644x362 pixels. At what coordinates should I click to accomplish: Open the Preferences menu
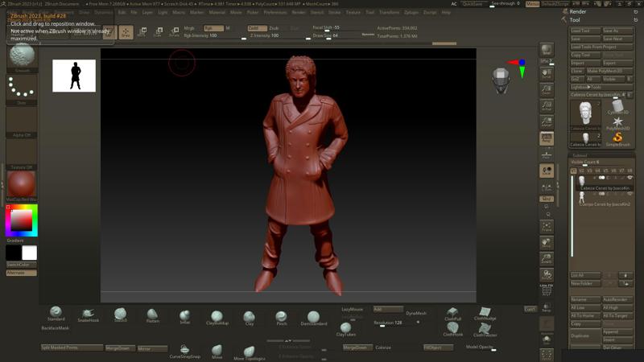pos(275,13)
